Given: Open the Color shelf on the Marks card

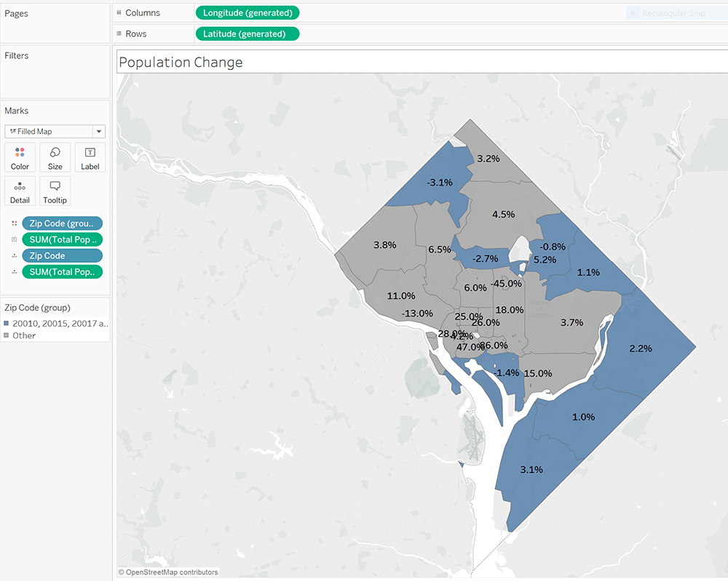Looking at the screenshot, I should click(x=20, y=157).
